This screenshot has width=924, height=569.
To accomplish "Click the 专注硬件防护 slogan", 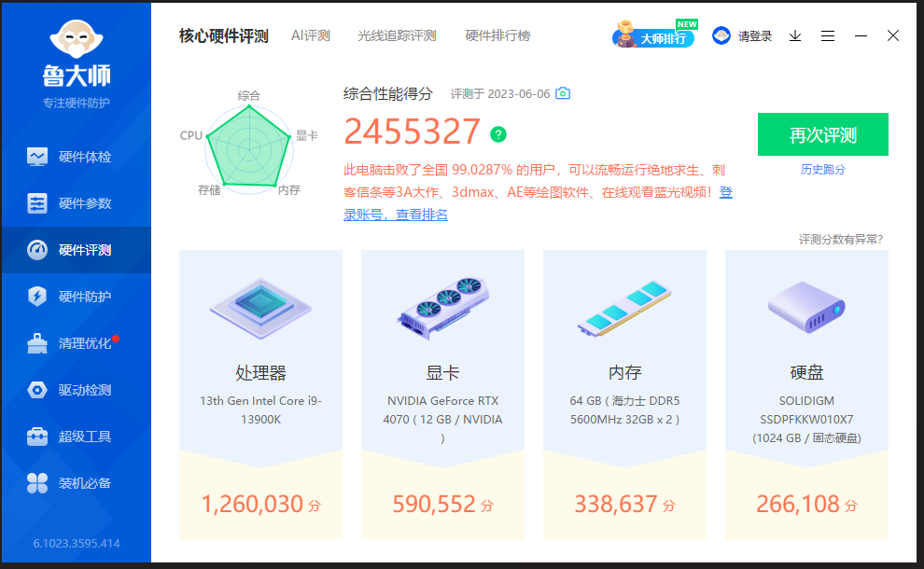I will [76, 104].
